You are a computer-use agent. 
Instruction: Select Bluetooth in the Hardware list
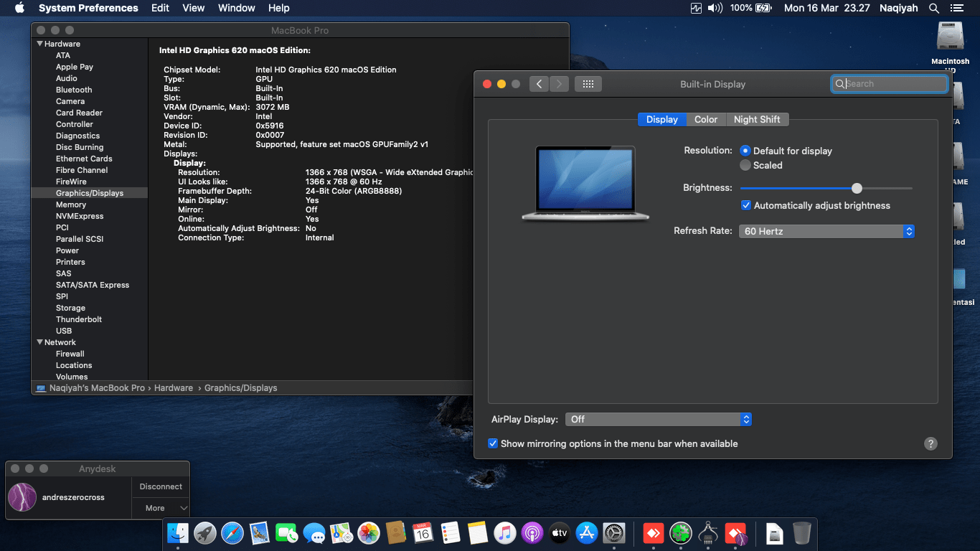(x=74, y=90)
